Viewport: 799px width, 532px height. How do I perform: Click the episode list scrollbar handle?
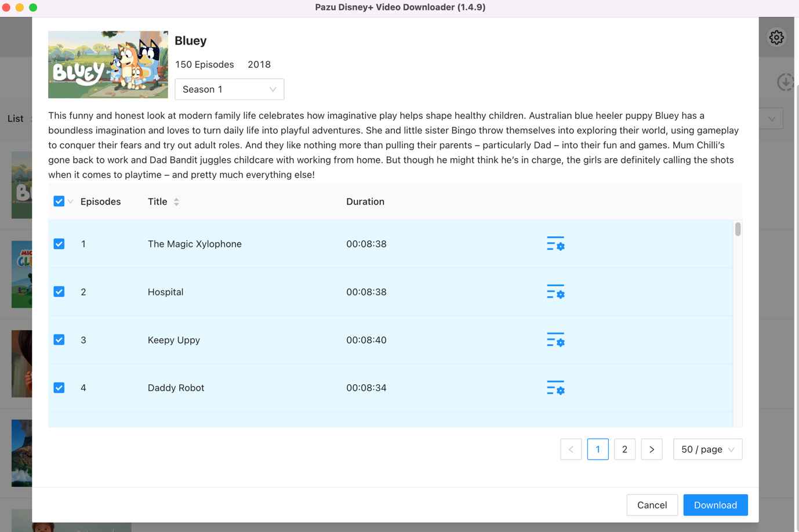(738, 229)
